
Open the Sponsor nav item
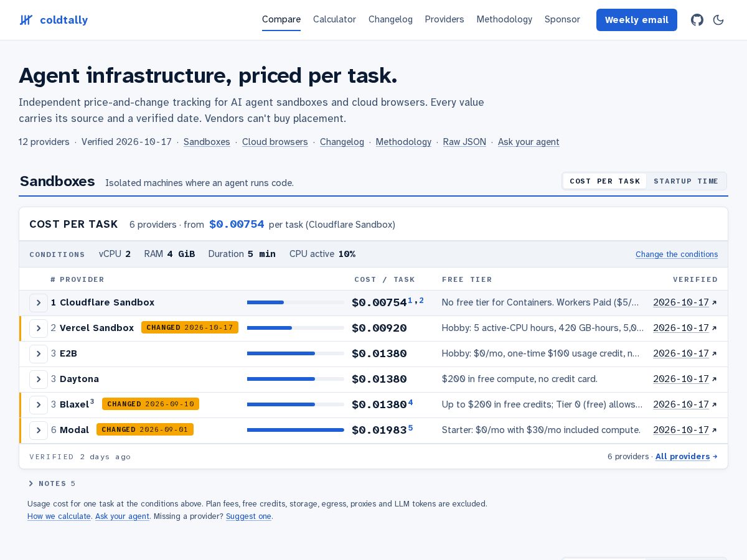(x=562, y=19)
